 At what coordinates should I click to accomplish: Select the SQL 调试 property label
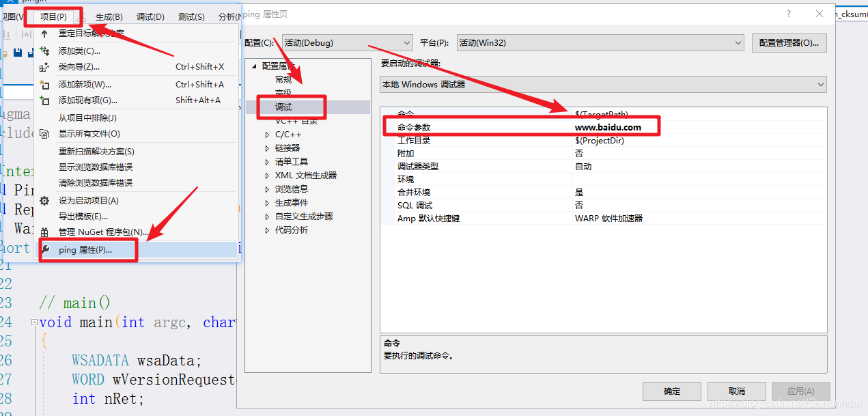coord(415,205)
